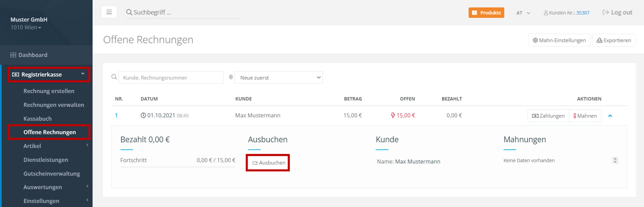Open customer number 35307 link

(x=583, y=13)
